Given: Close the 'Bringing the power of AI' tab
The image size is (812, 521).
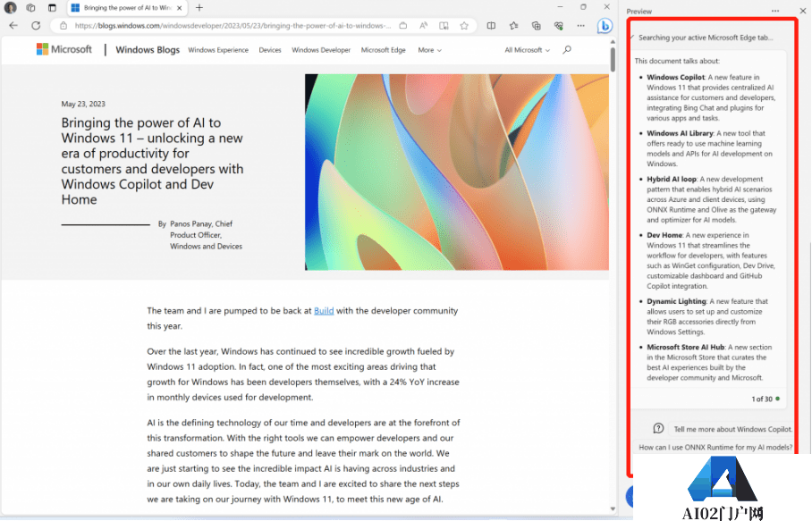Looking at the screenshot, I should pyautogui.click(x=179, y=8).
